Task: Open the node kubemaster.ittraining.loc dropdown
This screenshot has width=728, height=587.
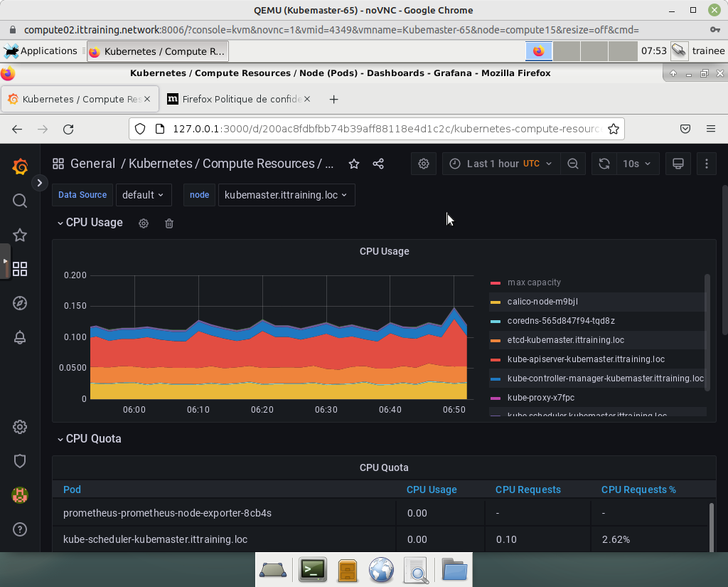Action: pos(286,195)
